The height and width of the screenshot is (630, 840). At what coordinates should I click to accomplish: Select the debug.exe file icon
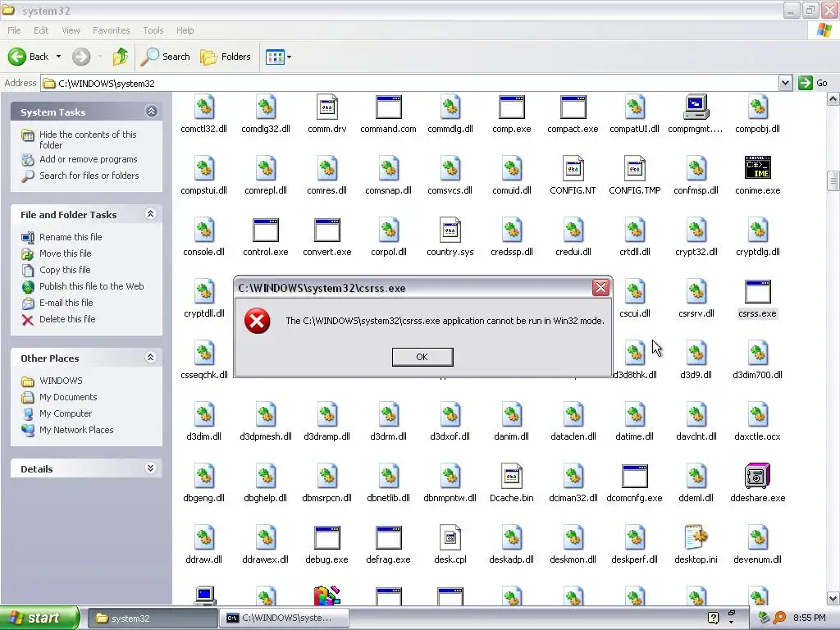(x=326, y=537)
